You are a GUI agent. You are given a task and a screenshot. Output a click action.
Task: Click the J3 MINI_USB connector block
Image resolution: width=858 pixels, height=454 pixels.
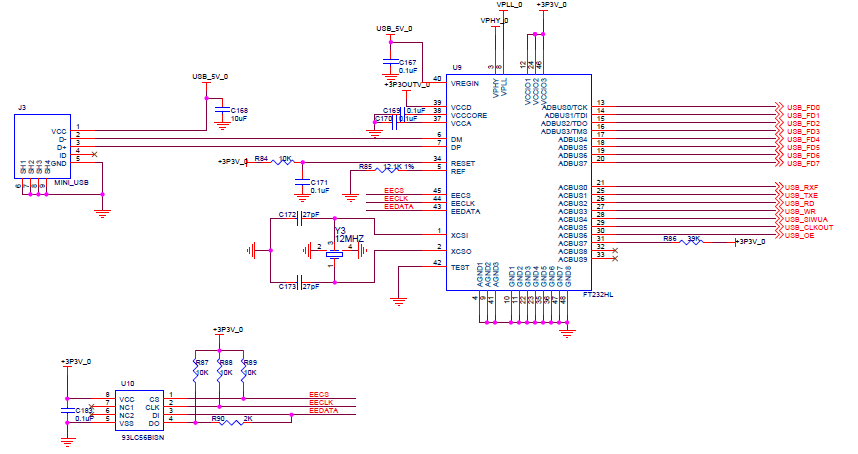pyautogui.click(x=42, y=146)
